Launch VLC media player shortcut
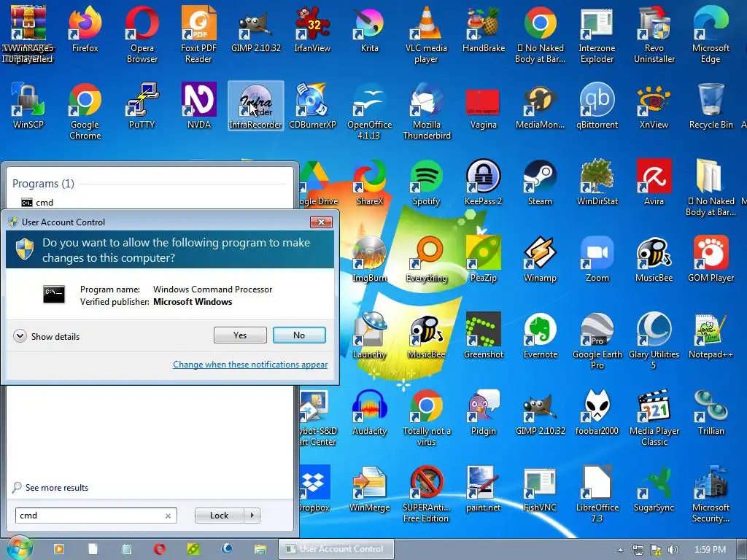The height and width of the screenshot is (560, 747). click(426, 34)
